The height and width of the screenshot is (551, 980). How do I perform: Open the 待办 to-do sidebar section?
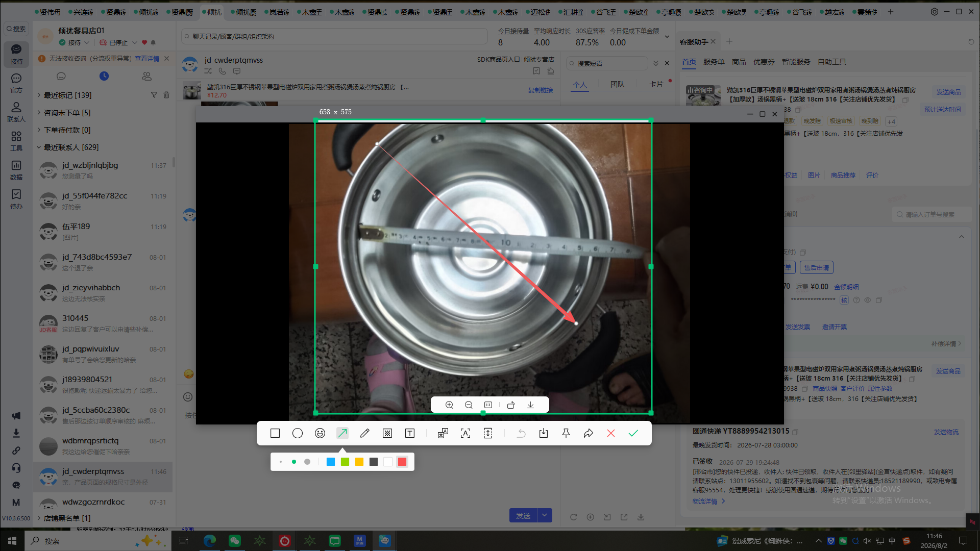click(16, 199)
